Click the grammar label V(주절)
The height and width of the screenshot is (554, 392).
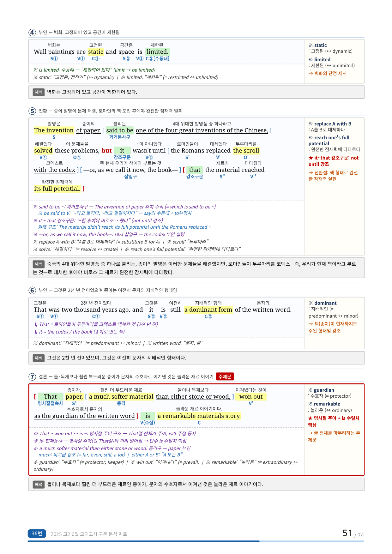pyautogui.click(x=148, y=423)
